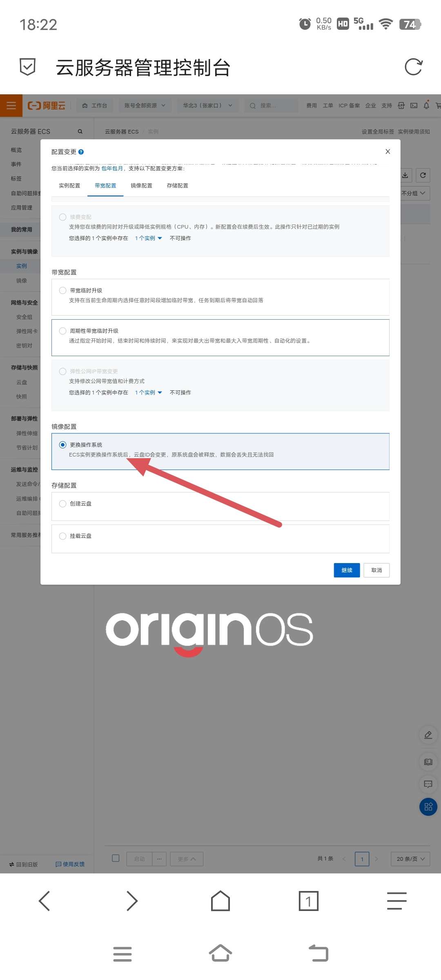Screen dimensions: 441x980
Task: Click the download icon above instance list
Action: coord(405,175)
